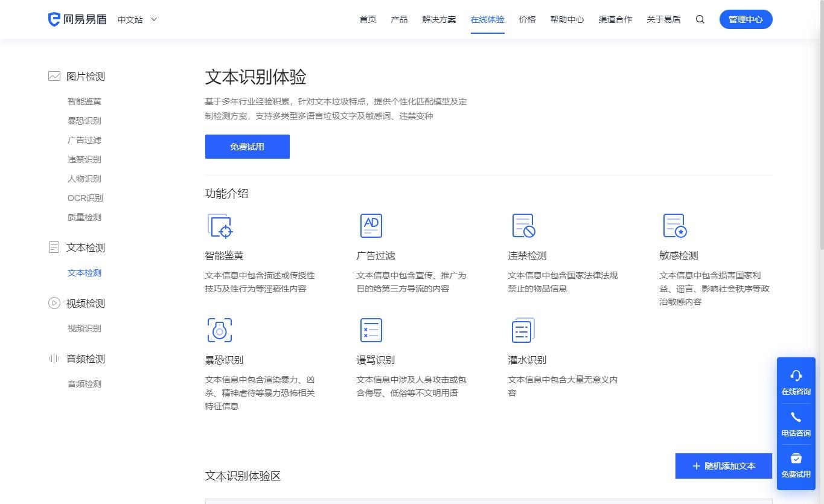The height and width of the screenshot is (504, 824).
Task: Open the search magnifier icon
Action: click(700, 19)
